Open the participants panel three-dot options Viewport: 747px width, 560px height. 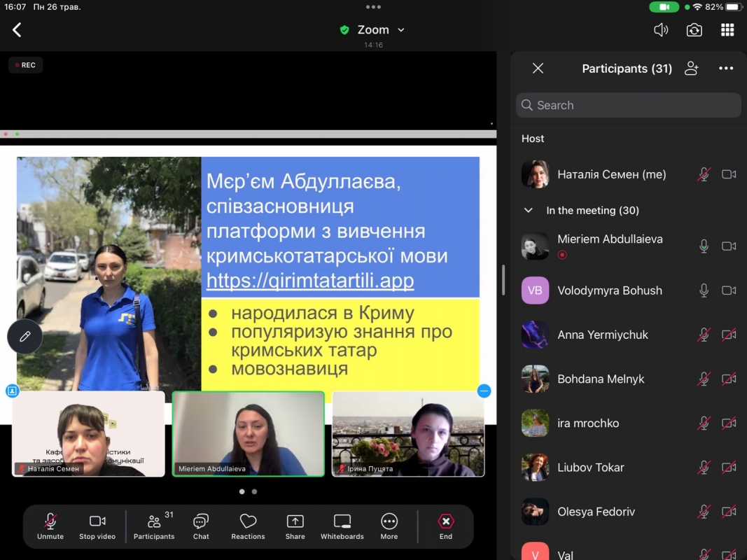[x=726, y=69]
